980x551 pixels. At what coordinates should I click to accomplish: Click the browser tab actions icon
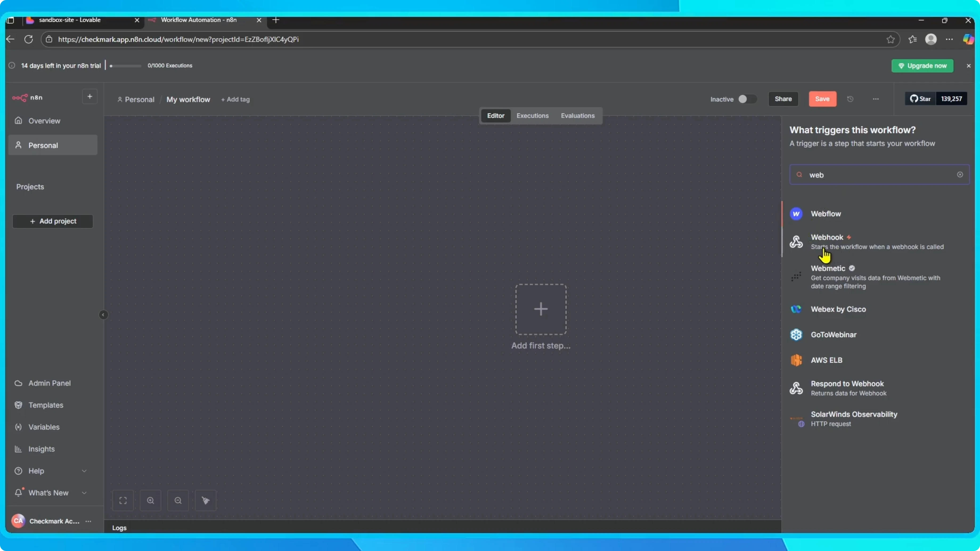tap(10, 20)
